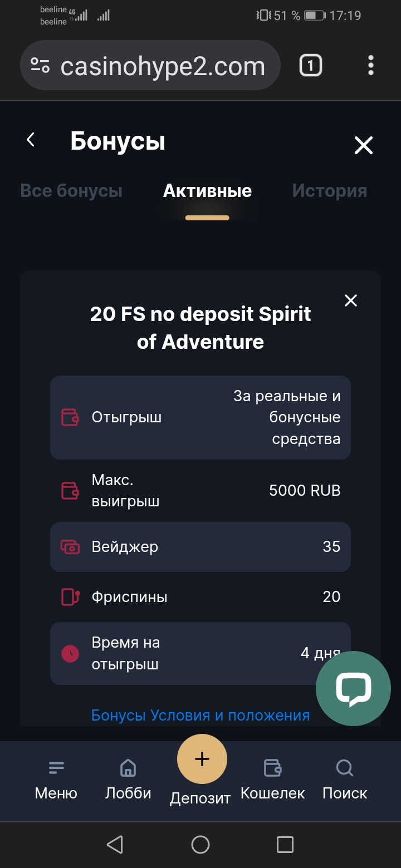Close the Бонусы panel
The height and width of the screenshot is (868, 401).
(364, 146)
